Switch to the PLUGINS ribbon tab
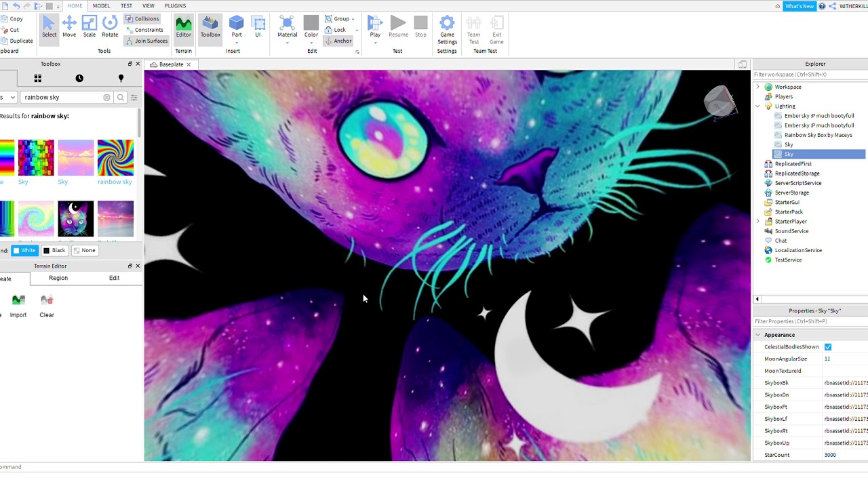Image resolution: width=868 pixels, height=488 pixels. pos(175,6)
